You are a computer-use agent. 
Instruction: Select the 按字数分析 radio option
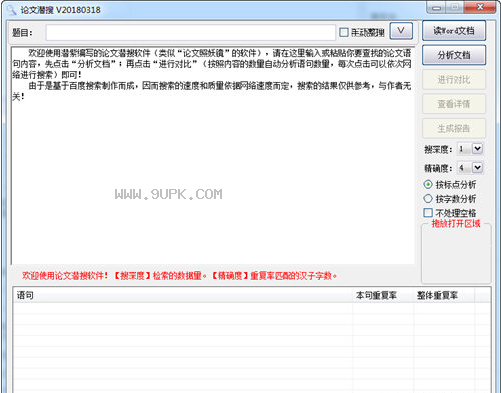428,199
